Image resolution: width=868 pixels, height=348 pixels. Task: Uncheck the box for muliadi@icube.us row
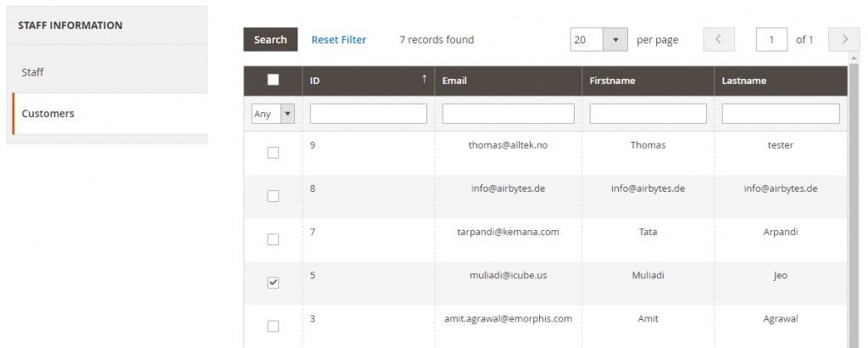[273, 283]
